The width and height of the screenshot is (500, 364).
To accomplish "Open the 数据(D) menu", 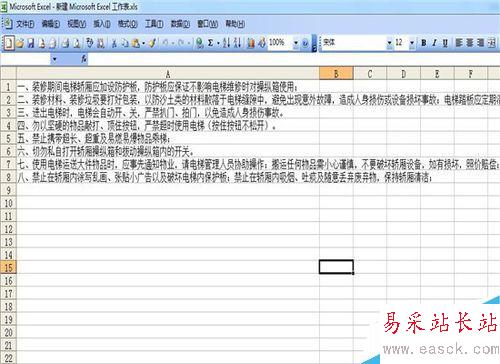I will [180, 24].
